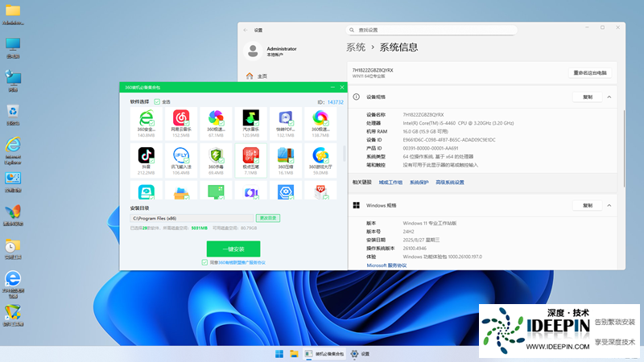Open the 主页 item in Settings sidebar
This screenshot has height=362, width=644.
click(x=257, y=76)
